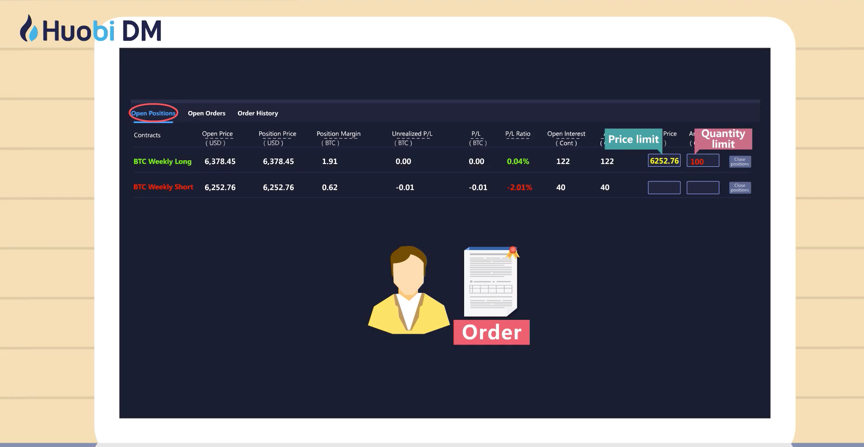Click Open Price 6,378.45 for Weekly Long
Image resolution: width=864 pixels, height=447 pixels.
(x=220, y=161)
